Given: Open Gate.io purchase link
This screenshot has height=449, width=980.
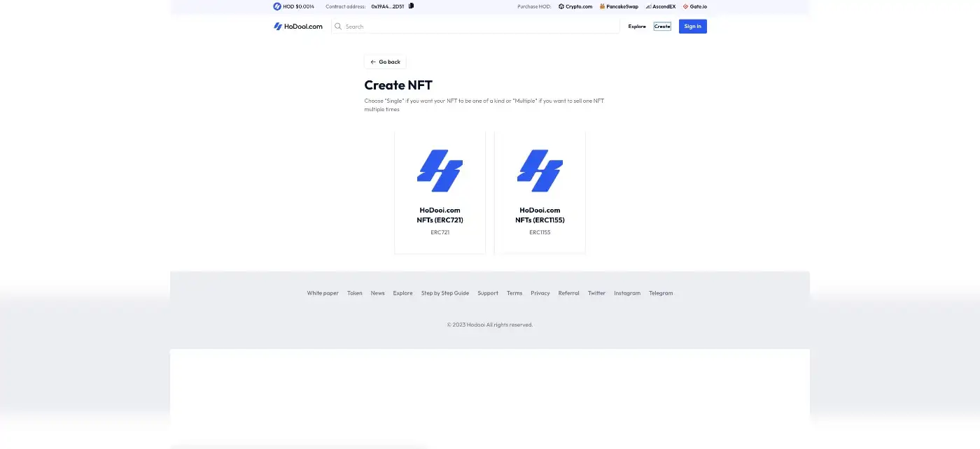Looking at the screenshot, I should point(695,6).
